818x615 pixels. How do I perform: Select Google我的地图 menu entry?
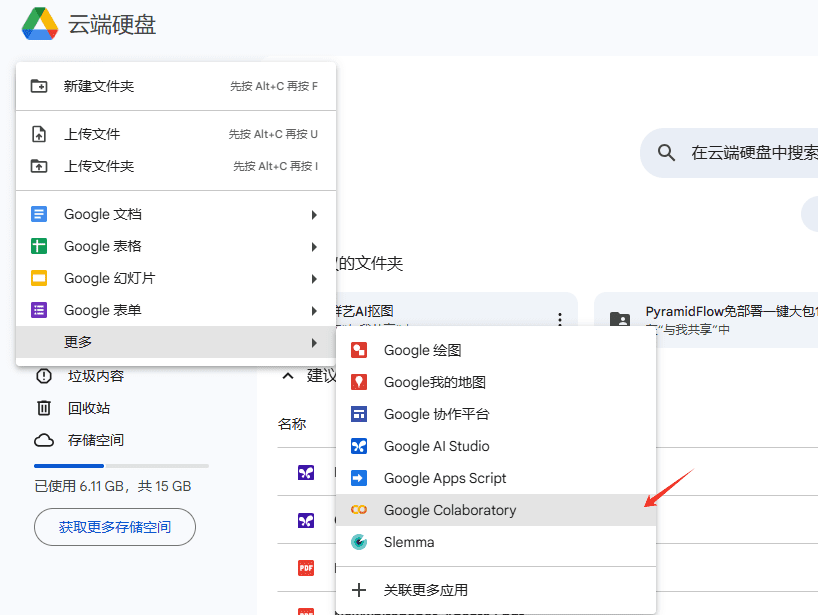496,382
